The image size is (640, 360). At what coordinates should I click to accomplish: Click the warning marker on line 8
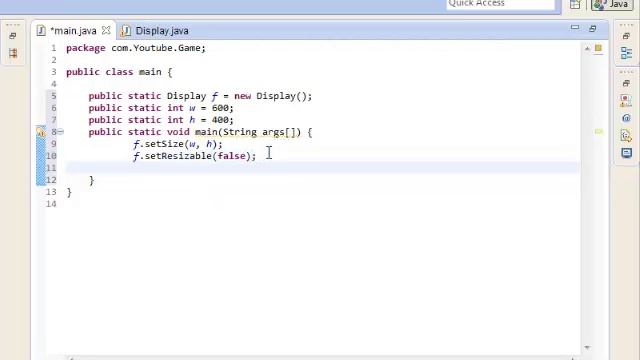(40, 132)
